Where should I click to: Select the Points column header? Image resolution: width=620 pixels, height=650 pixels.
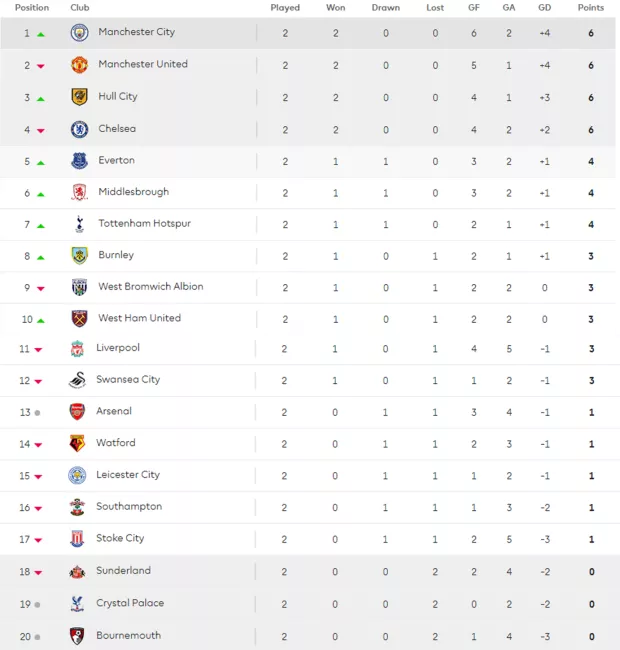[591, 7]
